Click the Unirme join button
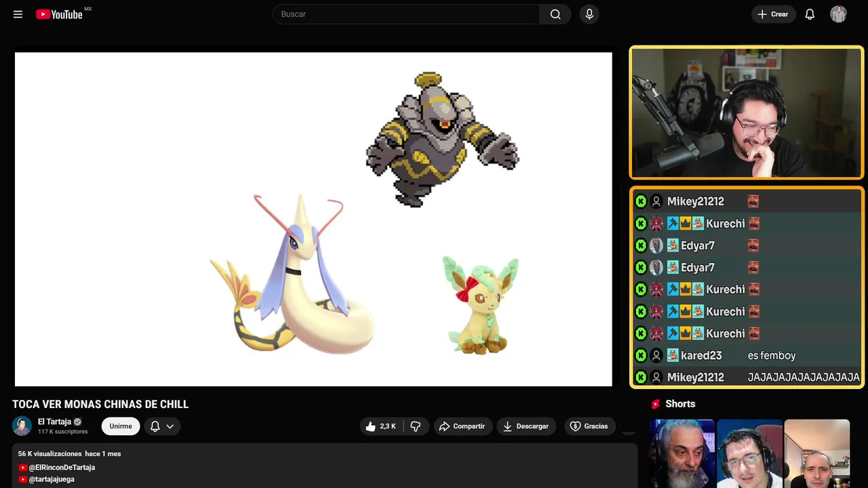The image size is (868, 488). [x=121, y=426]
